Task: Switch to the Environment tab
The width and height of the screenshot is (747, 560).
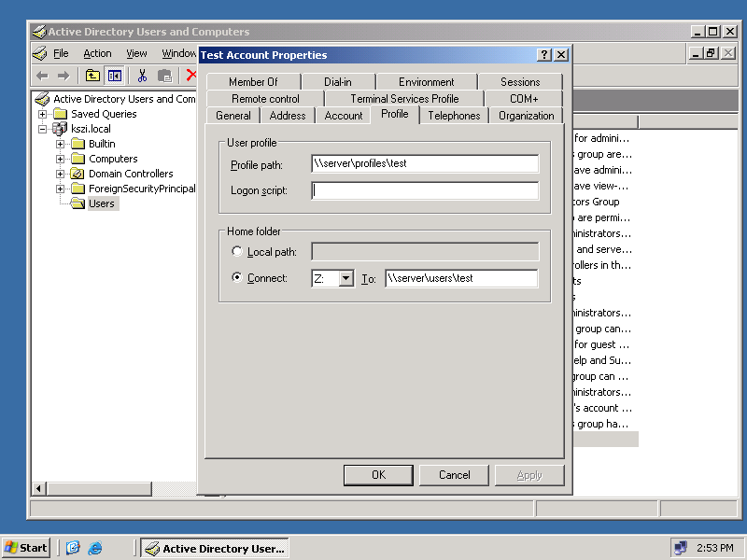Action: pos(427,82)
